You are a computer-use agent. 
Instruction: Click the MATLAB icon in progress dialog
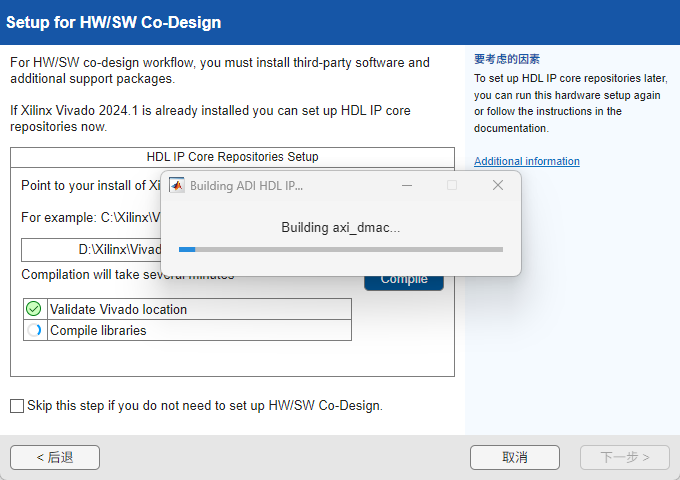[177, 186]
